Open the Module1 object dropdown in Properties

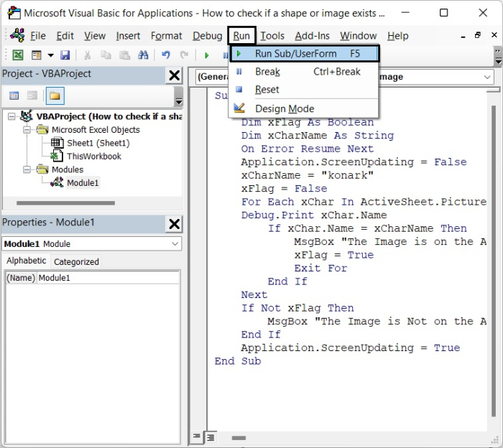(x=175, y=244)
